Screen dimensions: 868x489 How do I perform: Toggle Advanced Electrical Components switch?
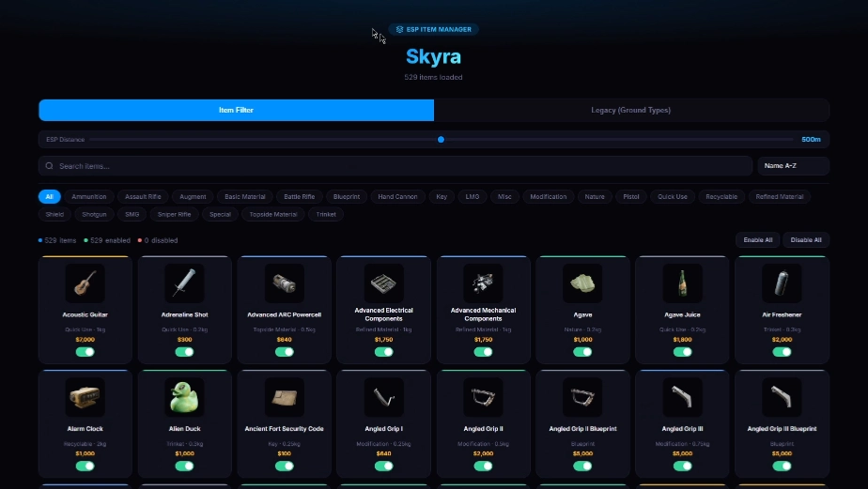click(383, 352)
